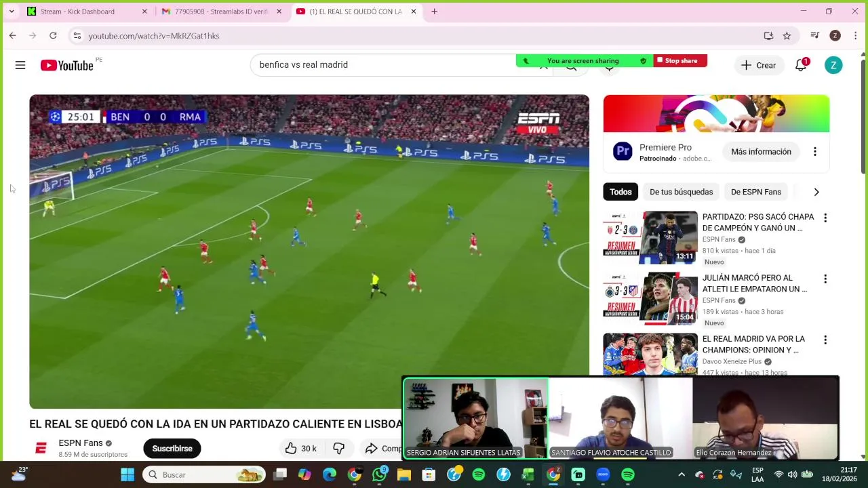Click the URL address bar
The height and width of the screenshot is (488, 868).
point(407,36)
